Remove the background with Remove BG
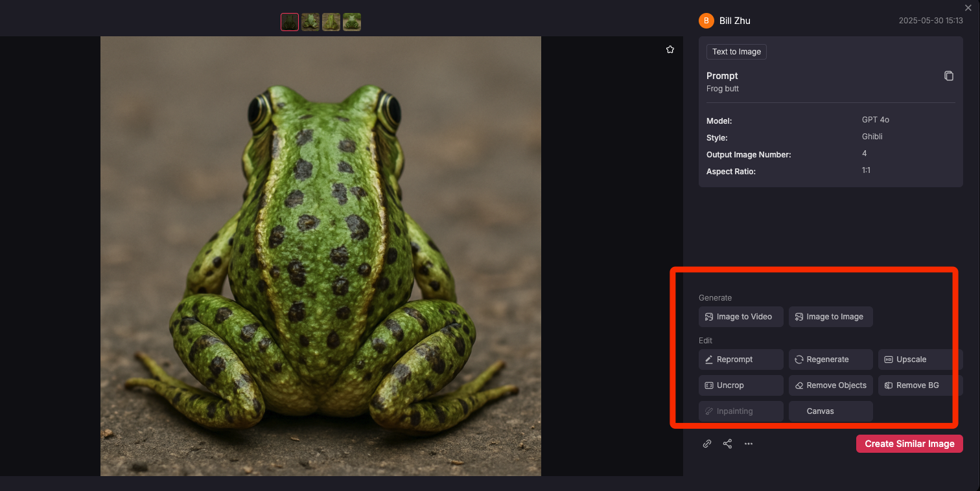The height and width of the screenshot is (491, 980). pyautogui.click(x=920, y=385)
